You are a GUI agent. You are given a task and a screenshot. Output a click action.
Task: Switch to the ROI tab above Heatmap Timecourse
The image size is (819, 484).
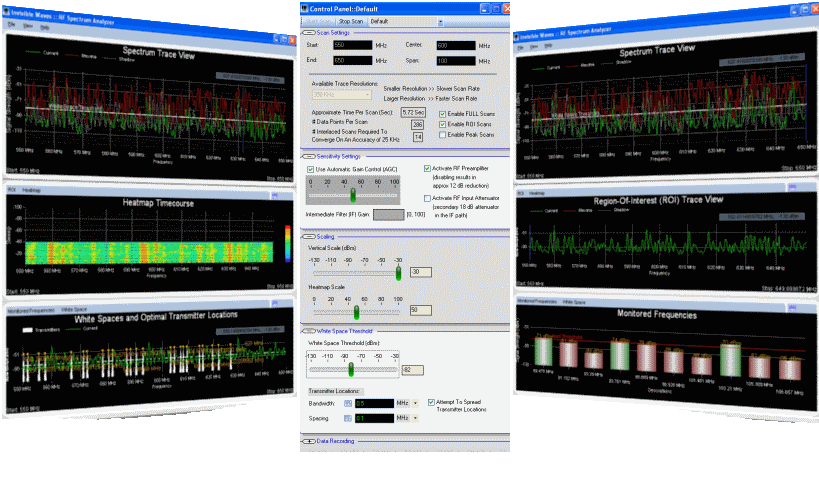[x=11, y=190]
